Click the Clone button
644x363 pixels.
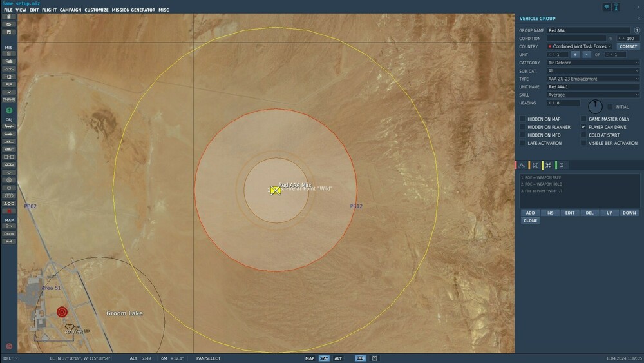[x=530, y=221]
